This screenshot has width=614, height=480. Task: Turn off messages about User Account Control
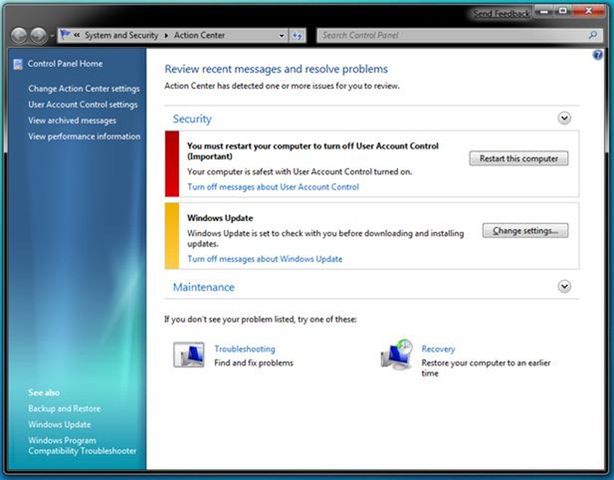click(273, 187)
